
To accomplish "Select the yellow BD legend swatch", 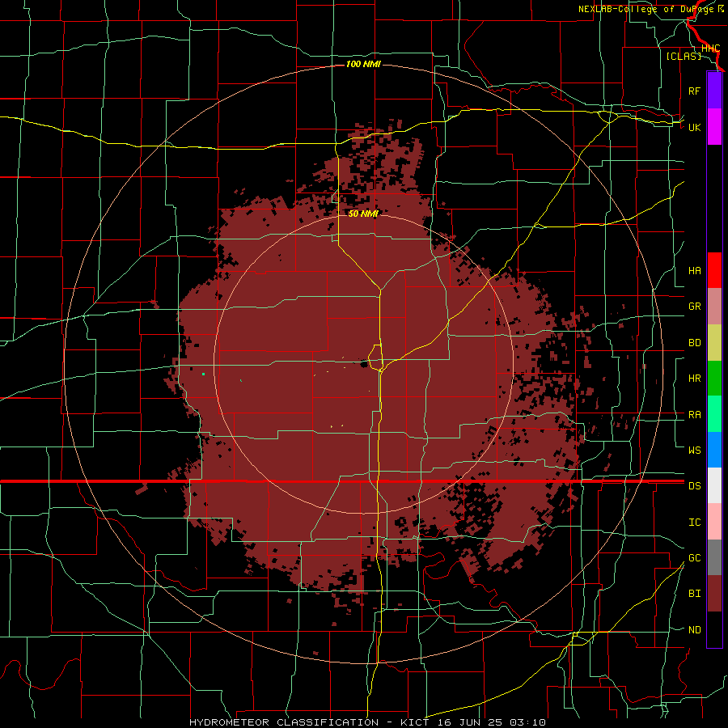I will click(x=714, y=343).
